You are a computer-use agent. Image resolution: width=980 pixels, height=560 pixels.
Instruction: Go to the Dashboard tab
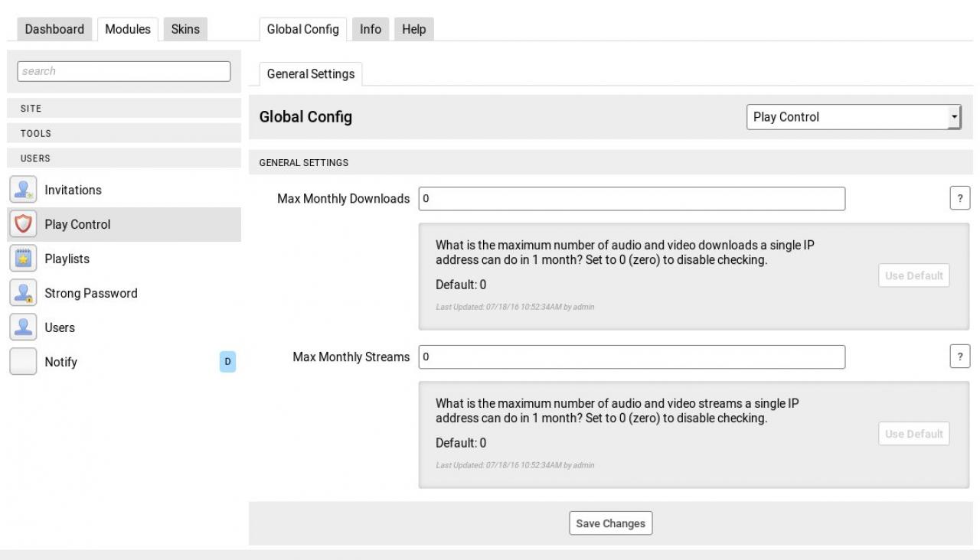54,29
